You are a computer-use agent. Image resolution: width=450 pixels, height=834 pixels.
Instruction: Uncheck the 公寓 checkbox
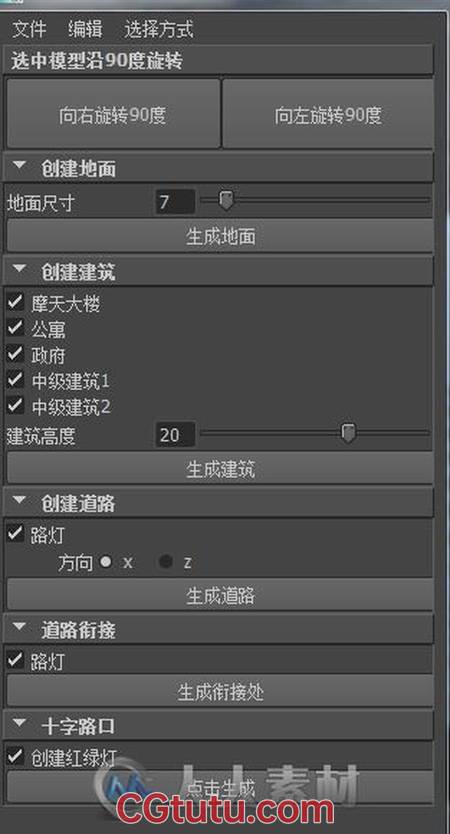[x=15, y=329]
